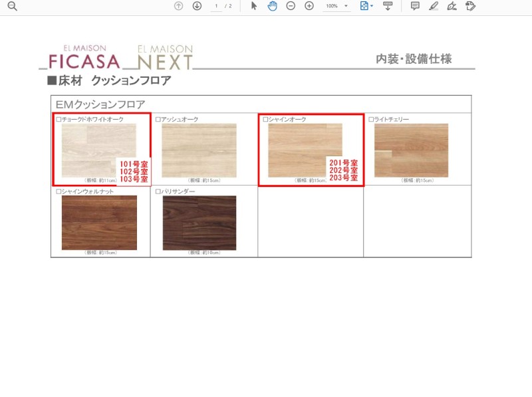Click the magnifier search icon
The image size is (532, 397).
(x=12, y=6)
